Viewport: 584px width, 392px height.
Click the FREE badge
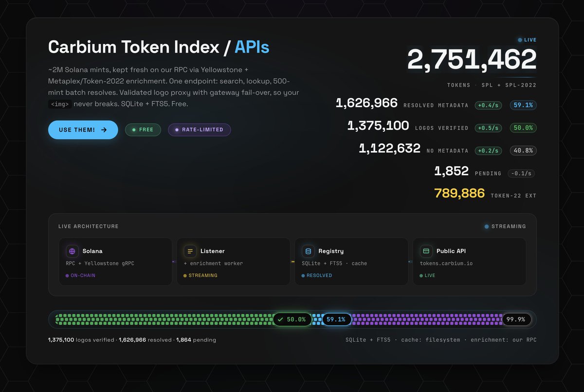143,130
